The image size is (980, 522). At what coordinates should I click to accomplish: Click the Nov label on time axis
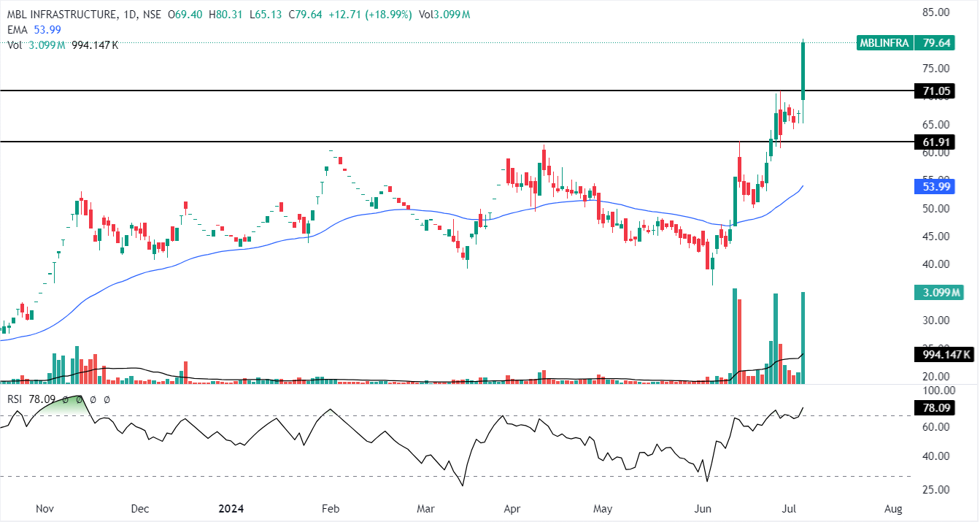click(45, 507)
